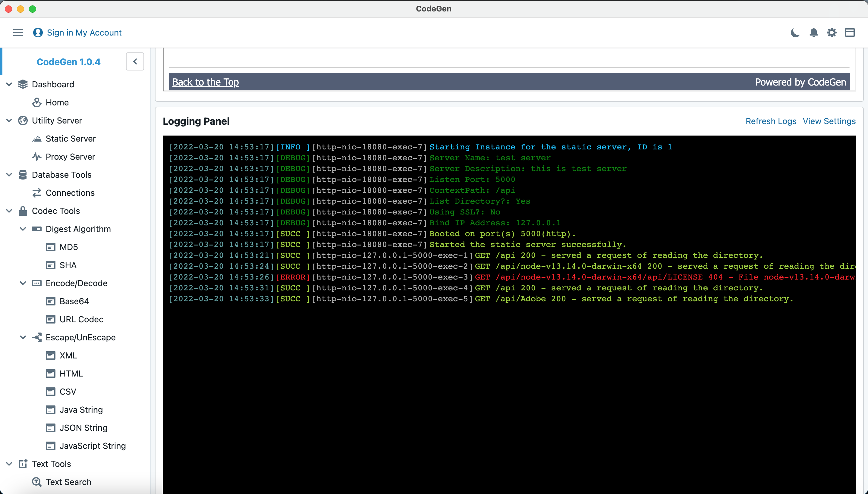
Task: Click the Database Connections icon
Action: (36, 192)
